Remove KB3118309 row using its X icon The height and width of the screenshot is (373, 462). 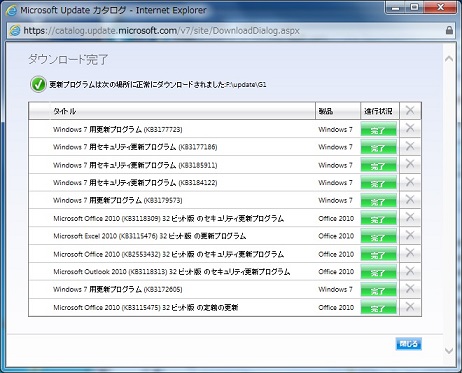(x=410, y=217)
